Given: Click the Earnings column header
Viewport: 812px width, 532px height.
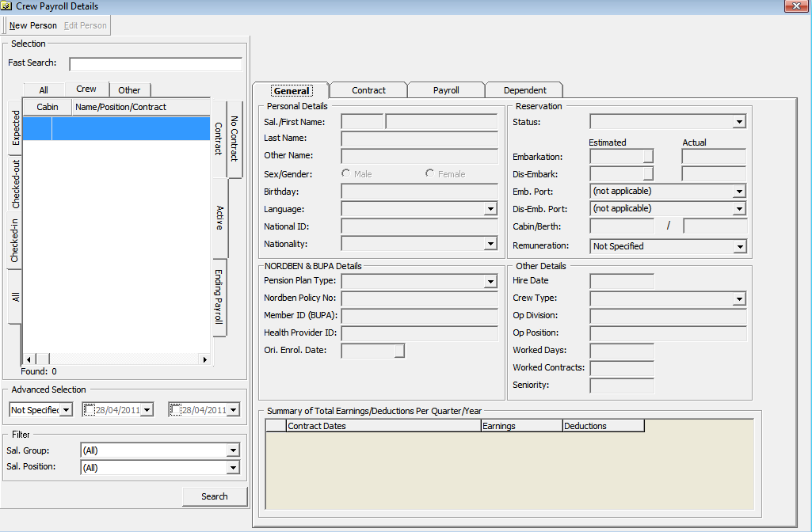Looking at the screenshot, I should 521,426.
